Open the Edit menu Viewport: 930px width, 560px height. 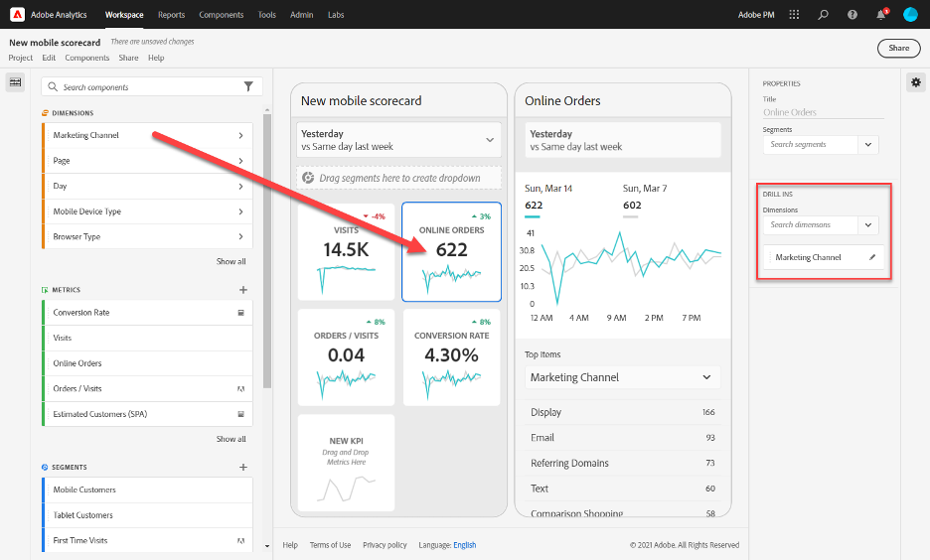[49, 58]
